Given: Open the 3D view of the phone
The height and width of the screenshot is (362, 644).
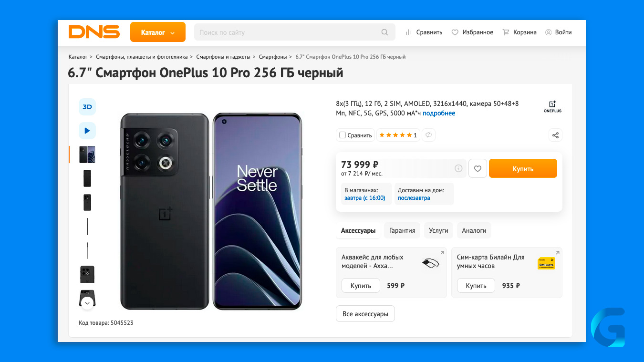Looking at the screenshot, I should tap(87, 107).
